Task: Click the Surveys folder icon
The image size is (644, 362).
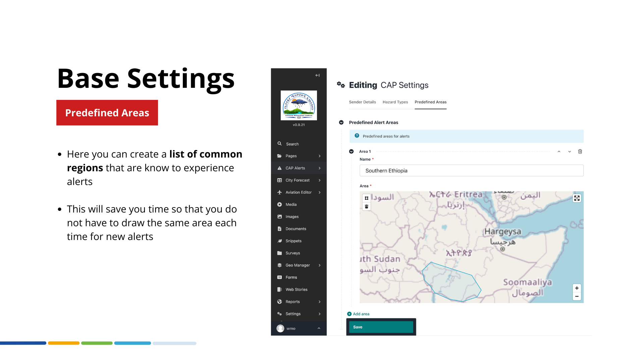Action: [279, 253]
